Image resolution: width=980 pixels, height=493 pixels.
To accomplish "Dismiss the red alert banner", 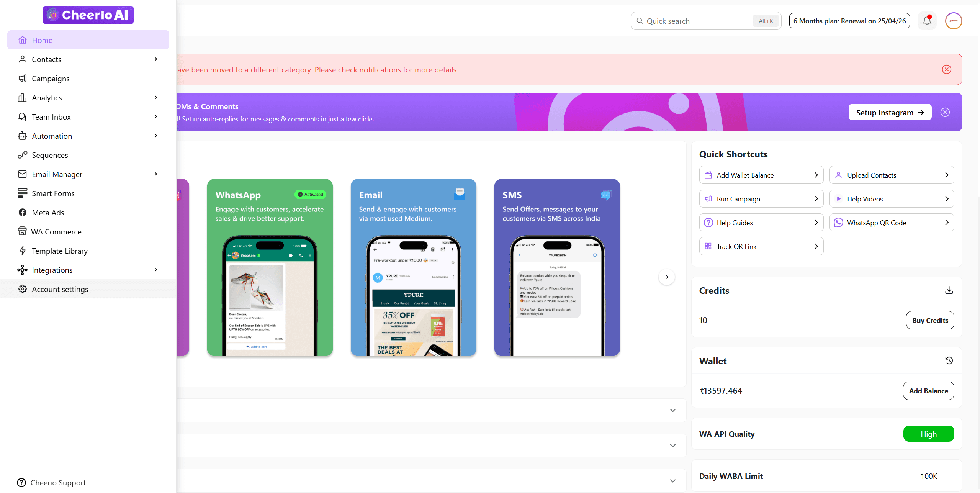I will coord(946,69).
